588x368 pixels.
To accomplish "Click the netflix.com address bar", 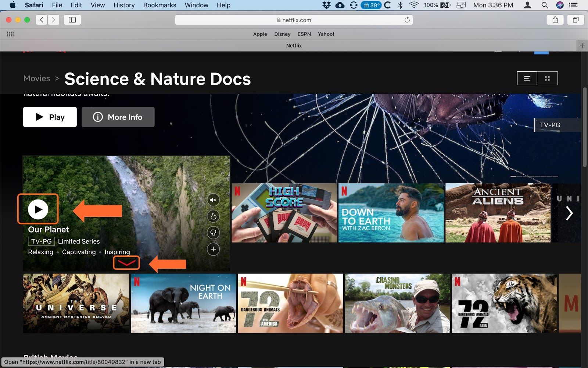I will 294,20.
